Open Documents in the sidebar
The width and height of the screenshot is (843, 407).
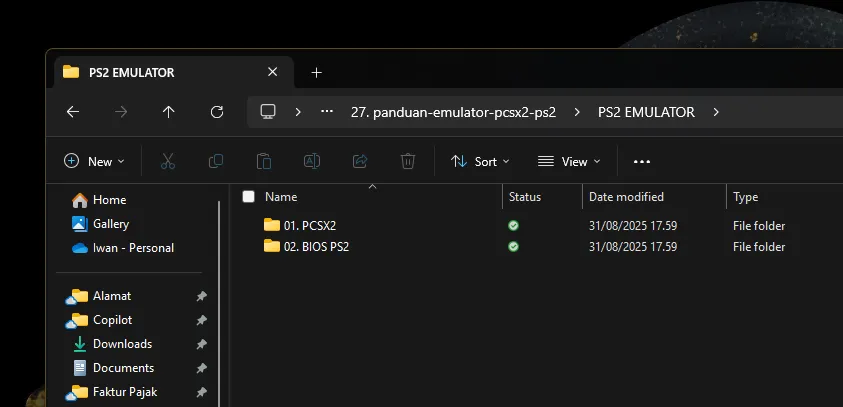[x=113, y=368]
